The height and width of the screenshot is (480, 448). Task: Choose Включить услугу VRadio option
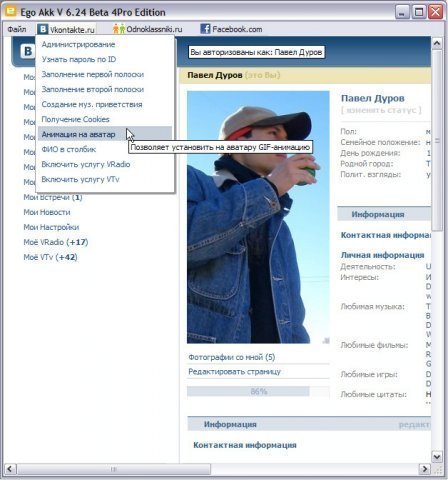[x=86, y=164]
